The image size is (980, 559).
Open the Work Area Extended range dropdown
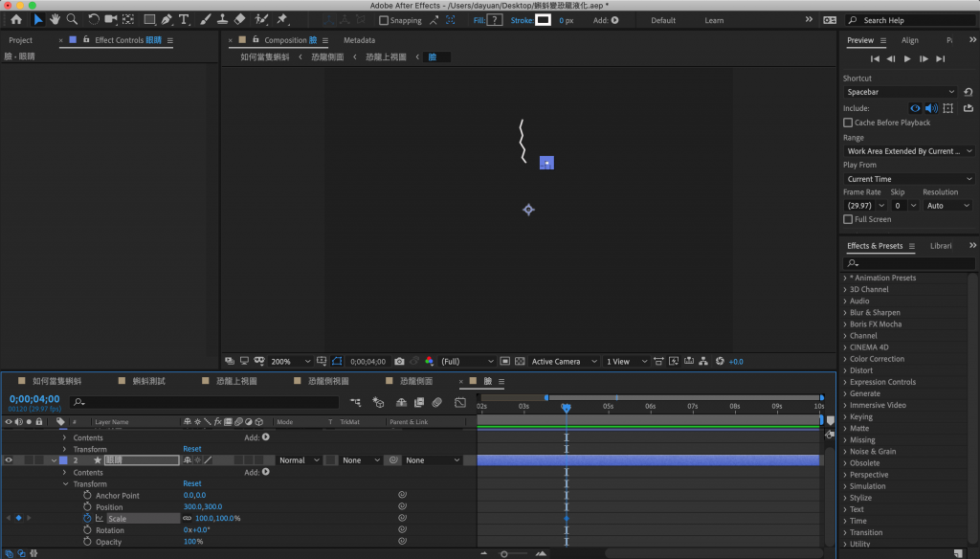[908, 151]
